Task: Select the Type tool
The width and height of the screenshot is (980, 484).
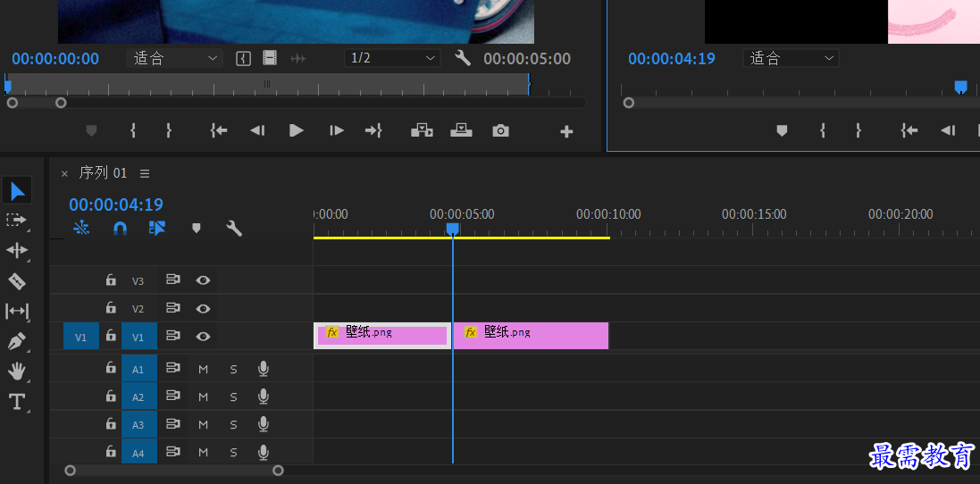Action: [17, 402]
